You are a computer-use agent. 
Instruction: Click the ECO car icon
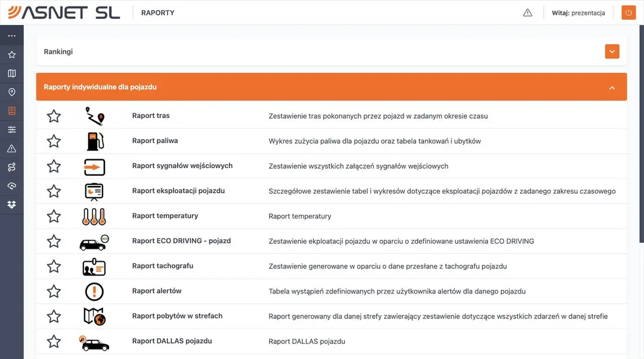point(94,242)
